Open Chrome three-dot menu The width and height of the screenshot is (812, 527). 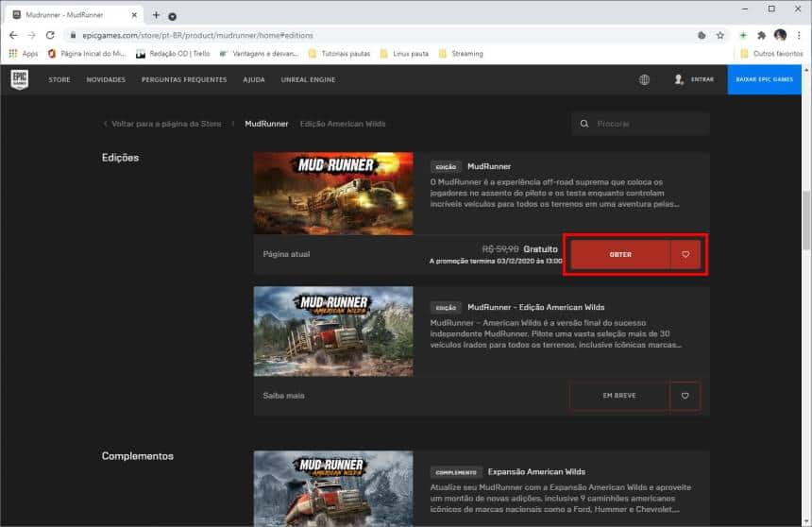pos(799,35)
